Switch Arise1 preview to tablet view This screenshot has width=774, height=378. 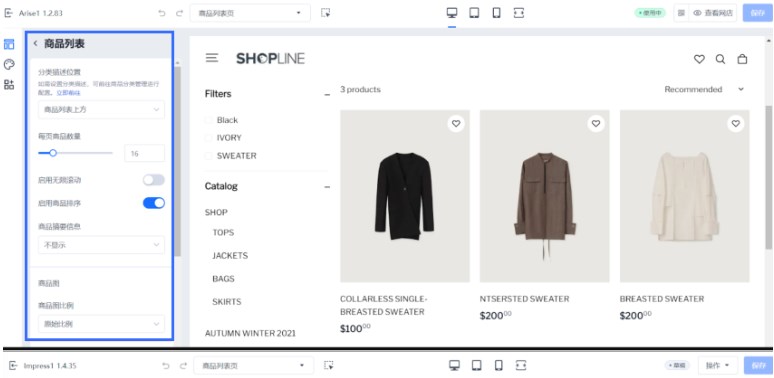[x=474, y=13]
